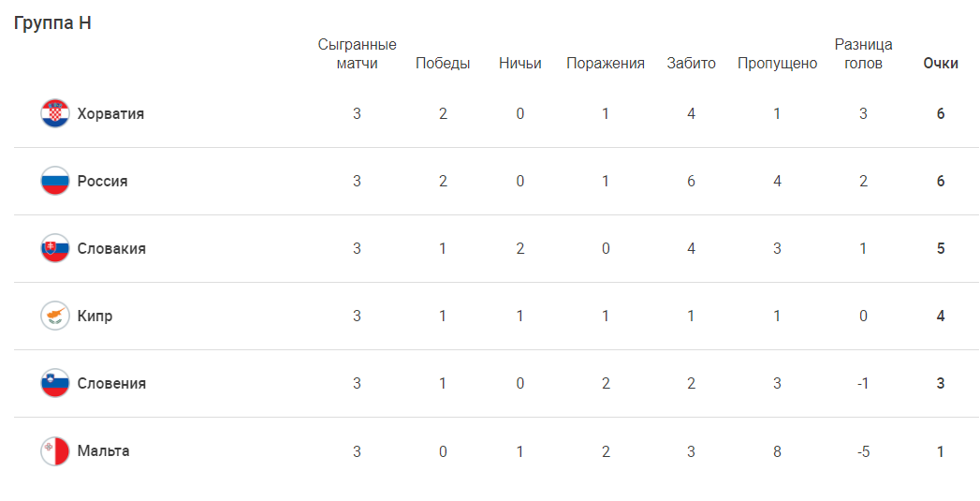Click the Очки column header
The width and height of the screenshot is (980, 501).
(x=940, y=64)
